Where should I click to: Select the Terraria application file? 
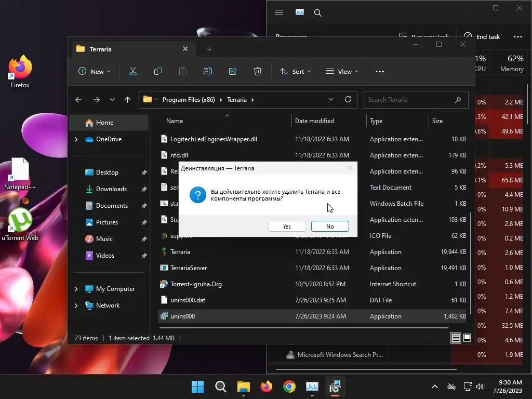(312, 252)
